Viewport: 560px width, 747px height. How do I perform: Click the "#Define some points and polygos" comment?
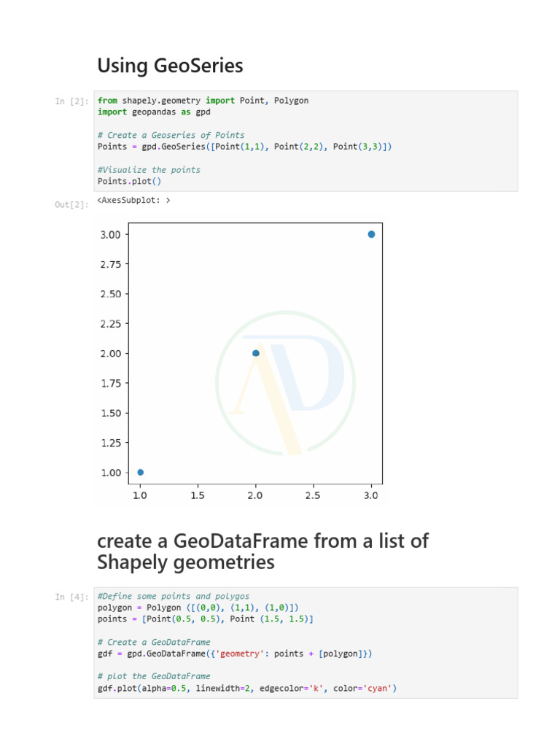[173, 596]
